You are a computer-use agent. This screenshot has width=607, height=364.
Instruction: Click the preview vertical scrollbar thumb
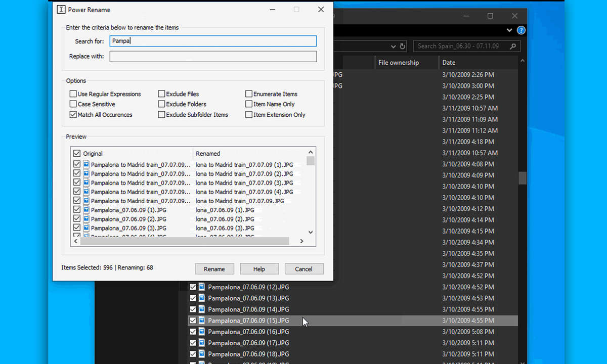311,161
